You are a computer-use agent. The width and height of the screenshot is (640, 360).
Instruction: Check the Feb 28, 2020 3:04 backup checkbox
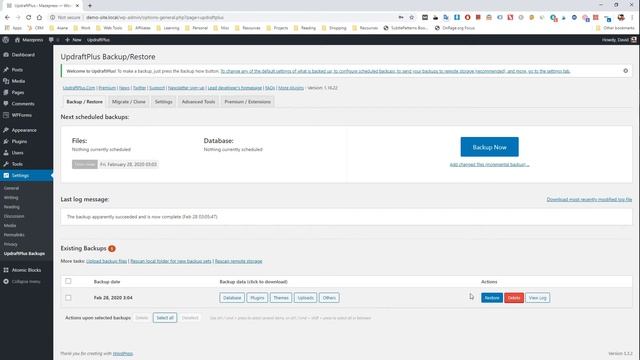[68, 298]
